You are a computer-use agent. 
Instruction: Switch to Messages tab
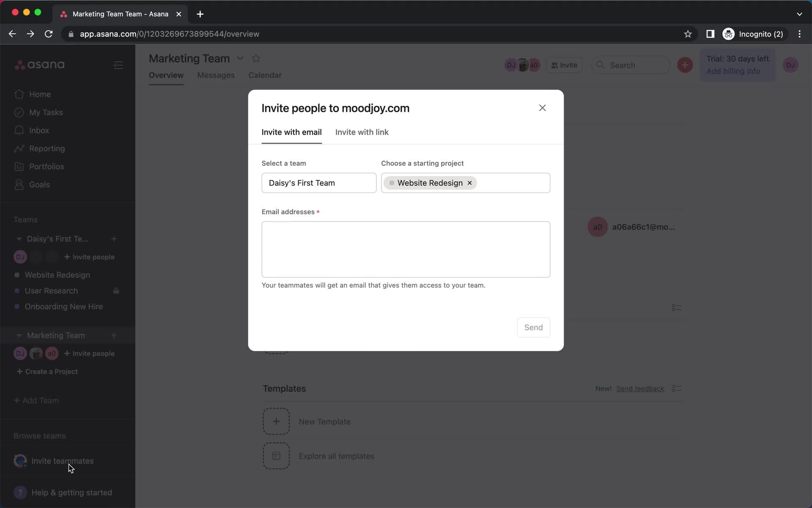[x=216, y=75]
